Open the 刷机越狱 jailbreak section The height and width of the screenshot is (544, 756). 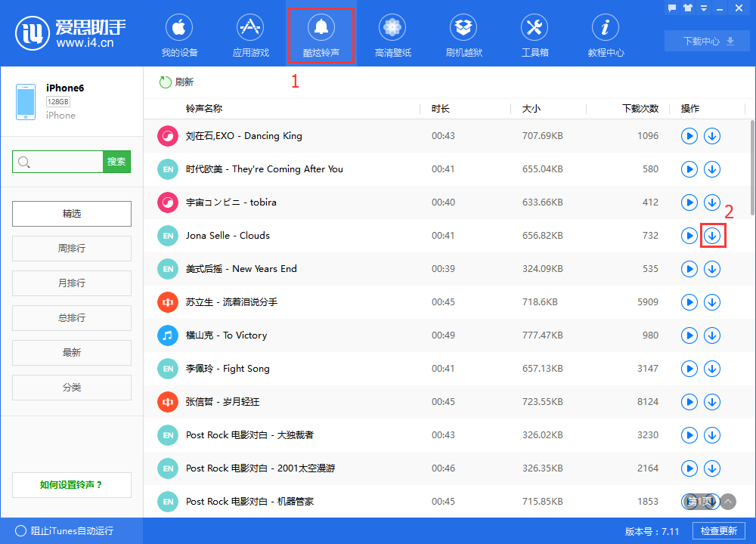coord(463,34)
